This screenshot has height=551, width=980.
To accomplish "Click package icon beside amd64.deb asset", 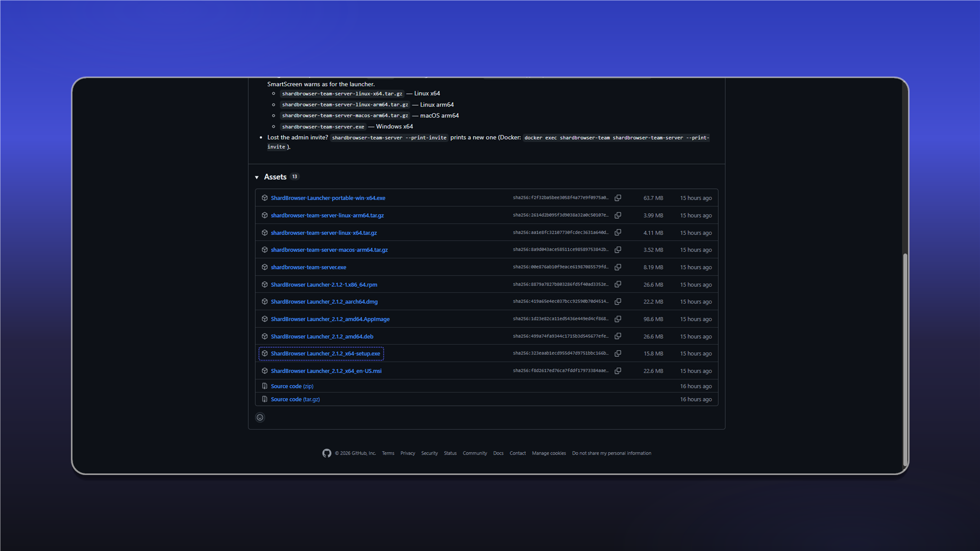I will click(x=264, y=336).
